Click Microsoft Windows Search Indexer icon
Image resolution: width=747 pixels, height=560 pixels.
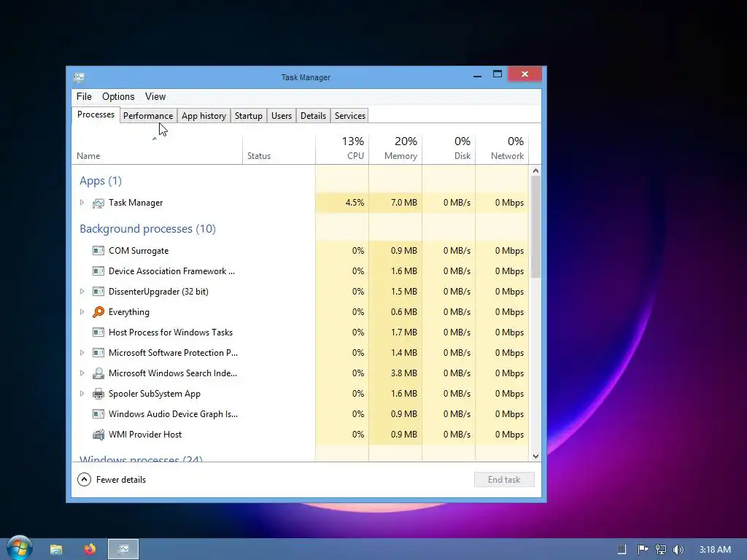[x=98, y=373]
